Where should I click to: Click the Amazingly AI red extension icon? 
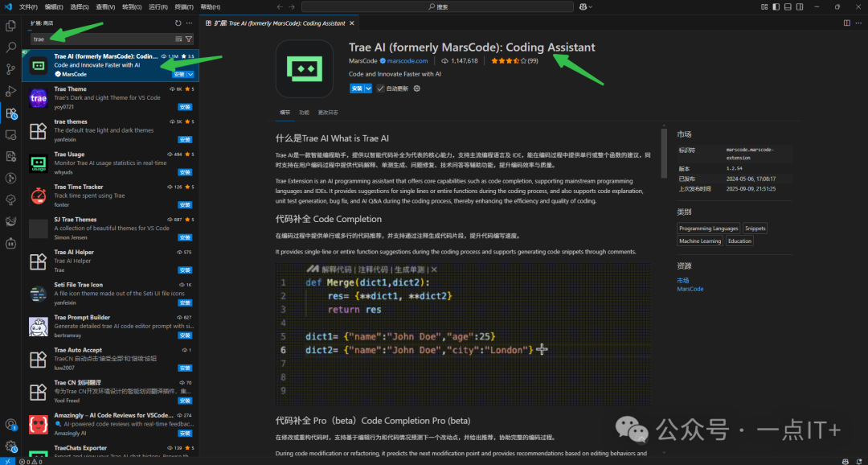[x=39, y=424]
